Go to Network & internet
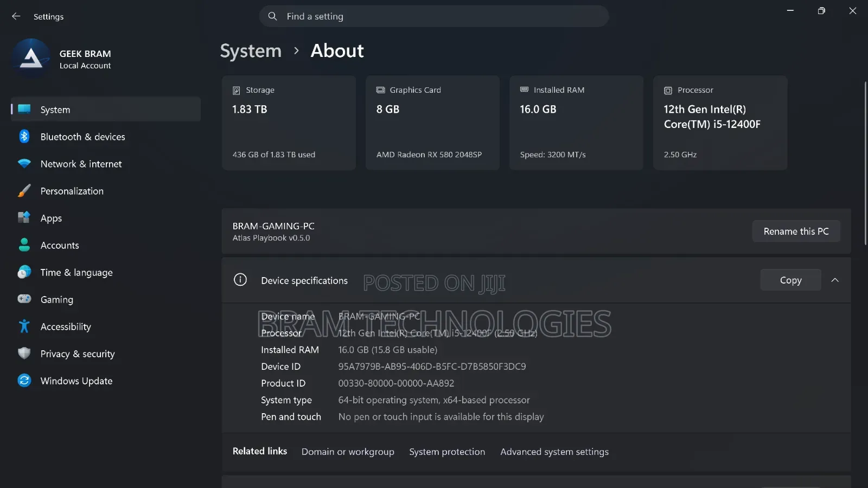The width and height of the screenshot is (868, 488). pyautogui.click(x=106, y=164)
